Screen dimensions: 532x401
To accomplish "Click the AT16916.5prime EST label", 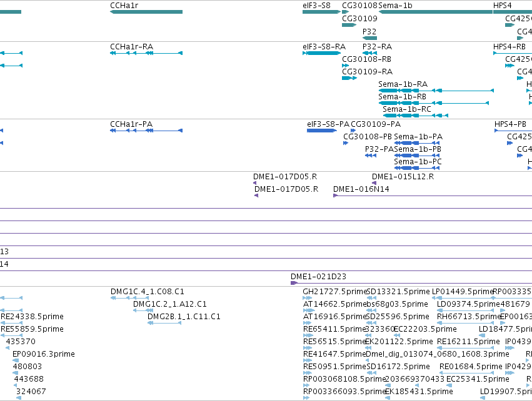I will (334, 317).
